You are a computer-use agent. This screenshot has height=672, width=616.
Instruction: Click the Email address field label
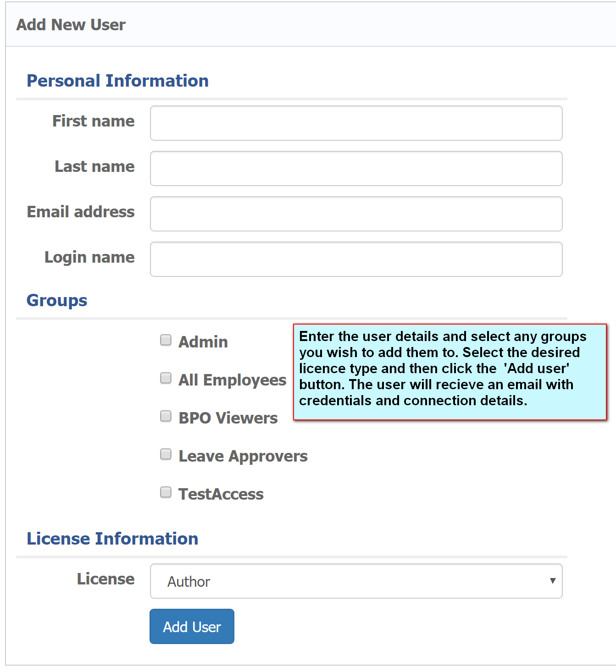pyautogui.click(x=81, y=212)
